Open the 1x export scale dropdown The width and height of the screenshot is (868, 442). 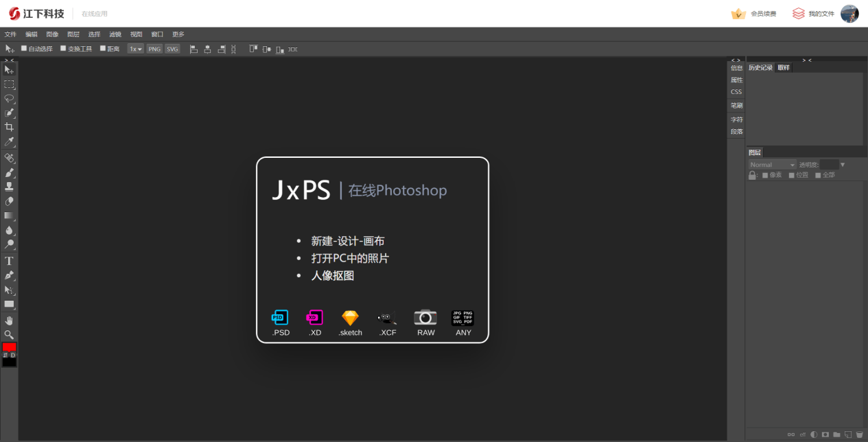click(136, 49)
